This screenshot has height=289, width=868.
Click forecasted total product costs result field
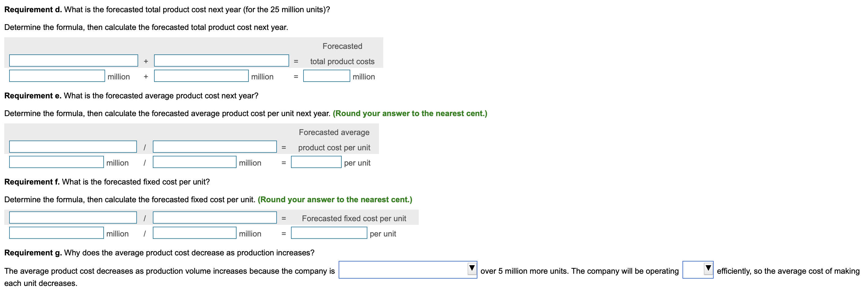326,76
